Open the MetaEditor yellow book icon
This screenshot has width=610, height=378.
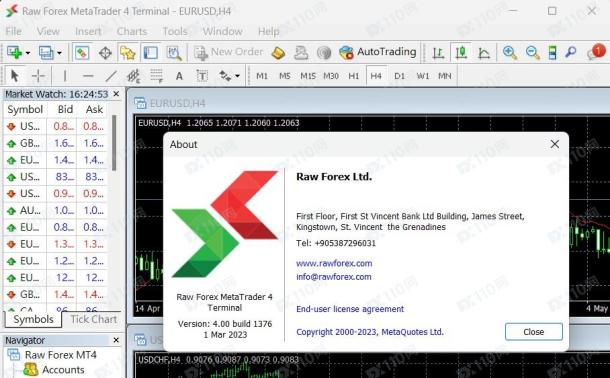(x=278, y=52)
